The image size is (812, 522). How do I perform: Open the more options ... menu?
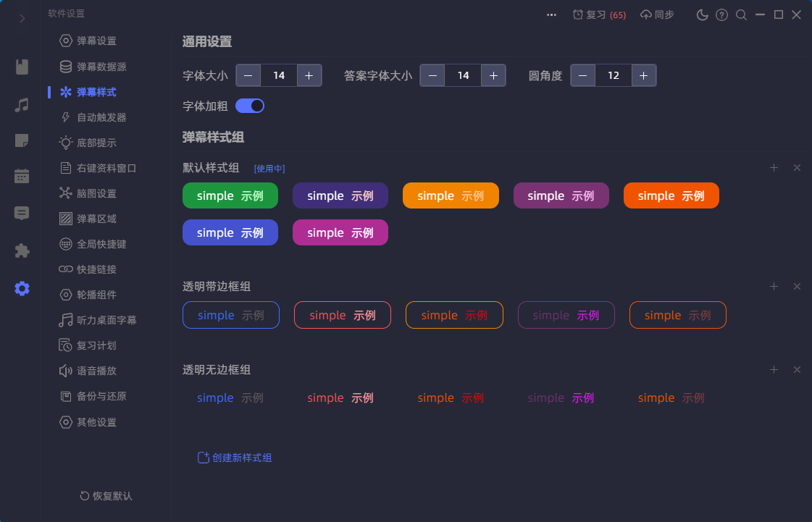551,14
